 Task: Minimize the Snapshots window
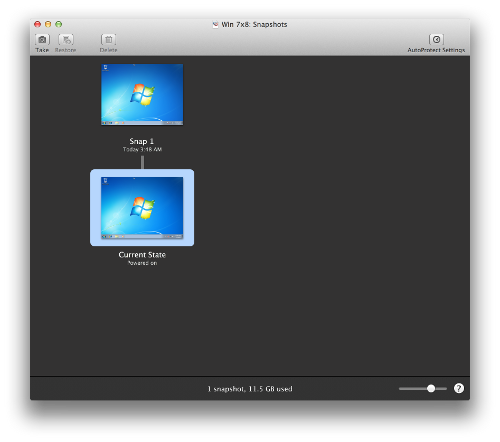click(48, 24)
